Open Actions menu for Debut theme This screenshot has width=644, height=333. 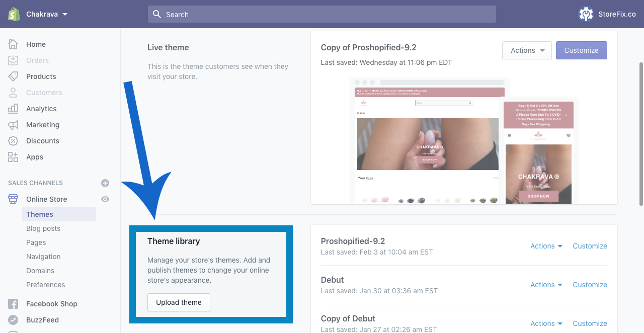(x=546, y=285)
